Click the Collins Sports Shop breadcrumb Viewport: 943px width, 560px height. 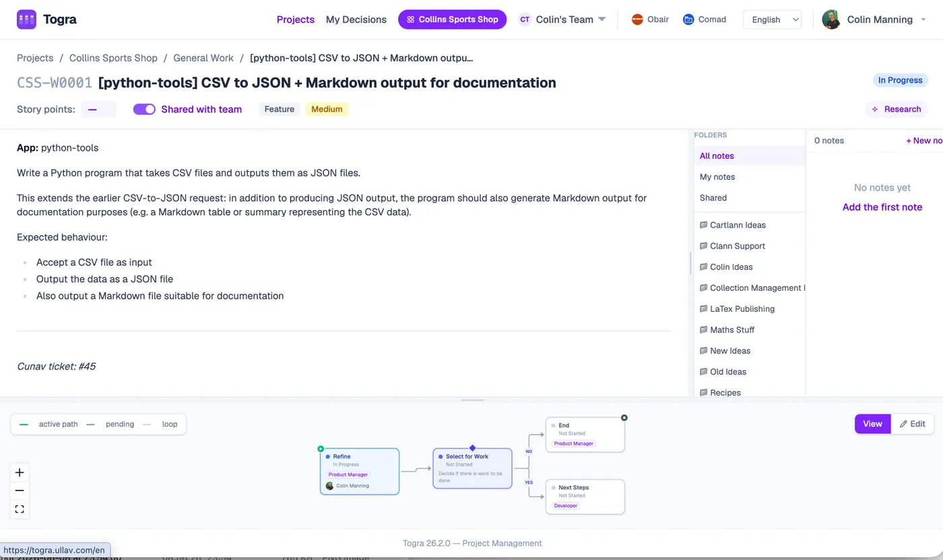113,58
